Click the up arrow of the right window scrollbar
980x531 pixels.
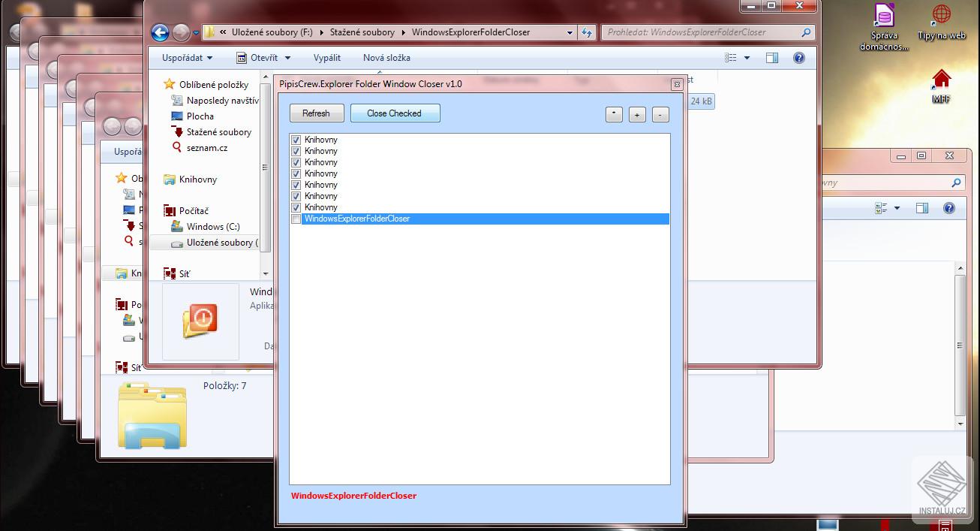[x=960, y=267]
